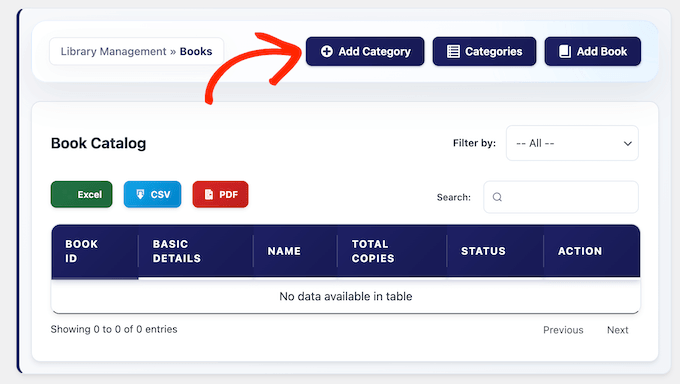Image resolution: width=680 pixels, height=384 pixels.
Task: Click the Action column header
Action: [592, 251]
